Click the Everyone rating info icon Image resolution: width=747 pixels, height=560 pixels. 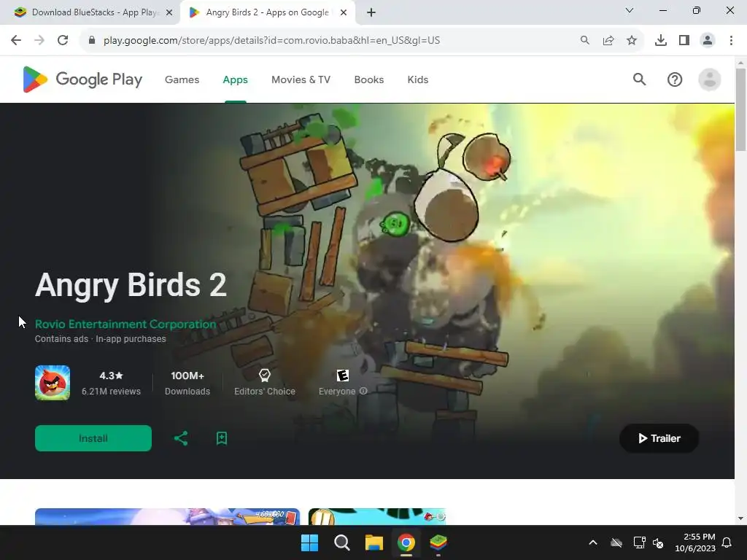pos(363,391)
